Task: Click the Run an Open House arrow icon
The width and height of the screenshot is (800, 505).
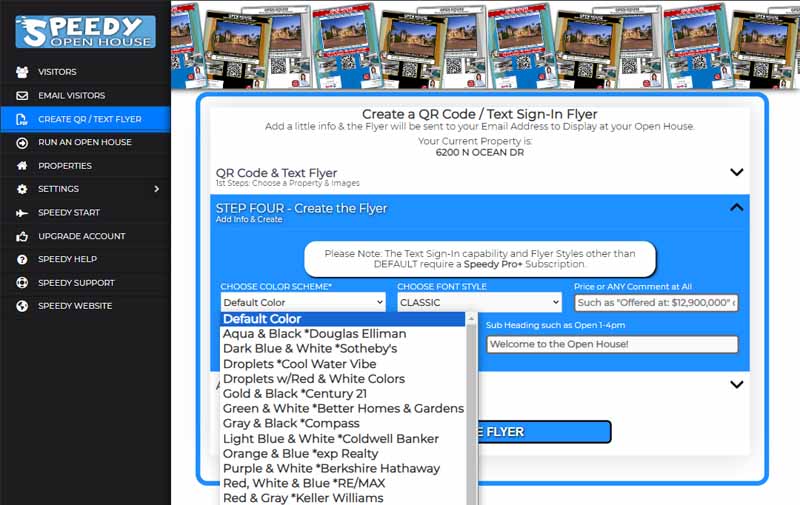Action: (x=22, y=143)
